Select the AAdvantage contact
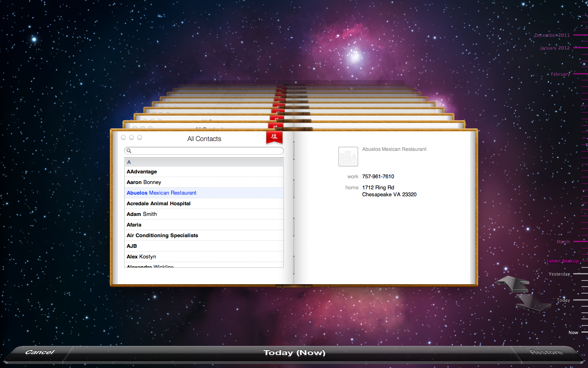Screen dimensions: 588x368 [x=204, y=172]
